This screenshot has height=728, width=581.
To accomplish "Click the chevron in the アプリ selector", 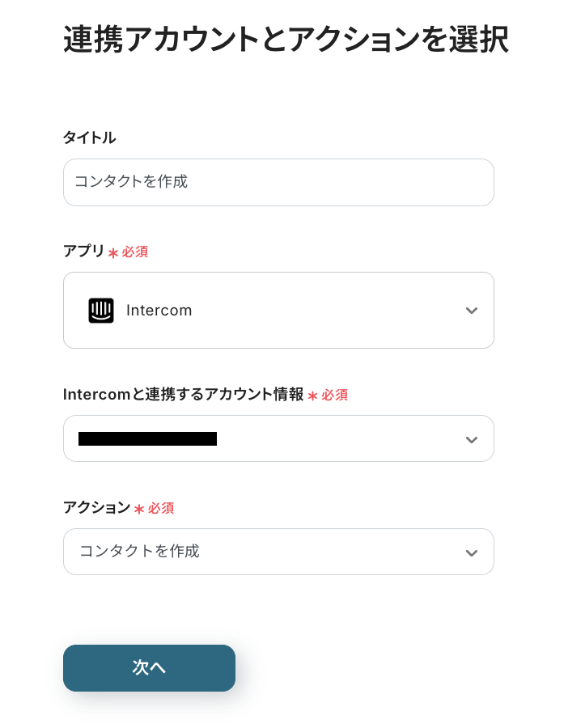I will [472, 311].
